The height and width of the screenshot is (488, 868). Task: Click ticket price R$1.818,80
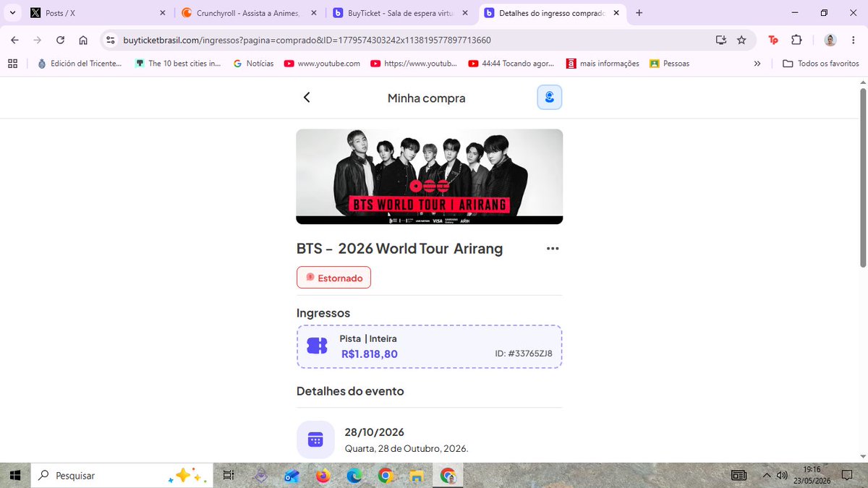pyautogui.click(x=370, y=354)
